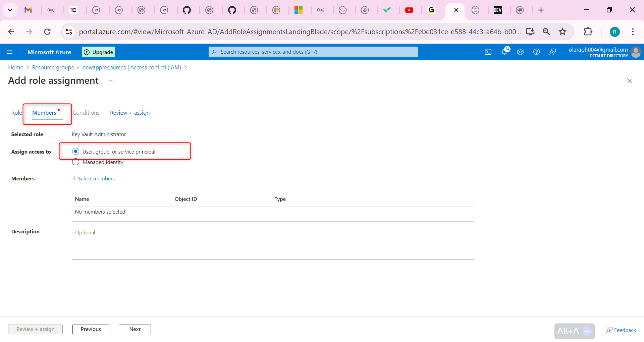
Task: Click the Microsoft Azure logo text
Action: click(49, 52)
